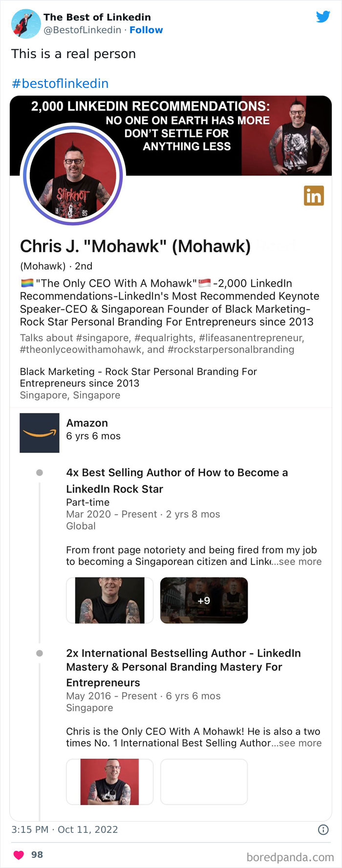Open the LinkedIn logo on the profile card

tap(315, 196)
